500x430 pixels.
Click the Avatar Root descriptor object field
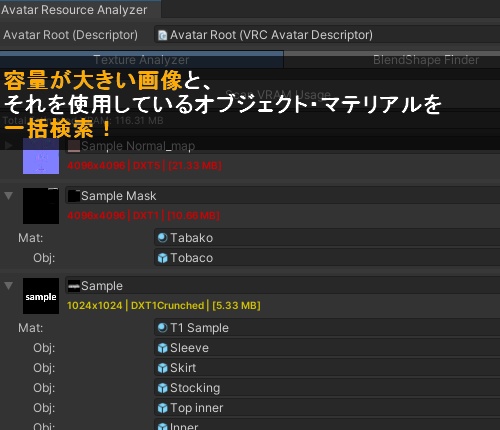(327, 35)
